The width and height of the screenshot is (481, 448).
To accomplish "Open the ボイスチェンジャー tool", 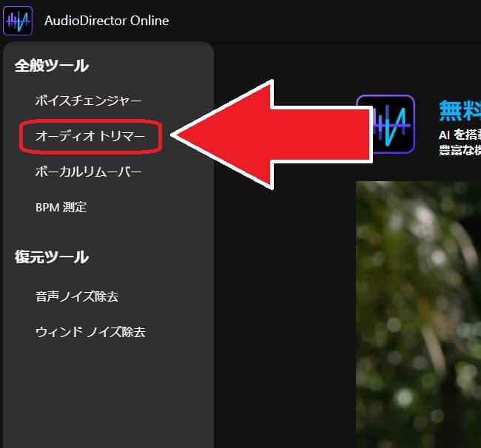I will [x=88, y=101].
